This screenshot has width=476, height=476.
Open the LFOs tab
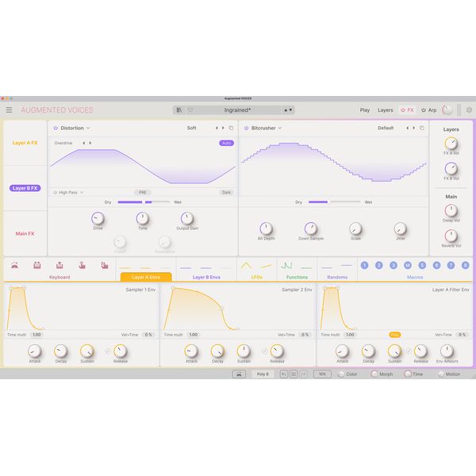pos(257,277)
